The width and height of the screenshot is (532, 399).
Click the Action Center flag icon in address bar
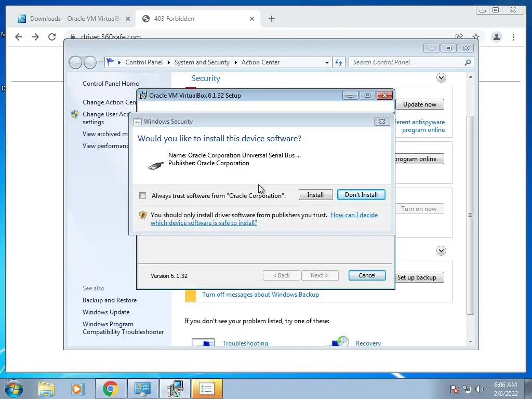tap(110, 62)
